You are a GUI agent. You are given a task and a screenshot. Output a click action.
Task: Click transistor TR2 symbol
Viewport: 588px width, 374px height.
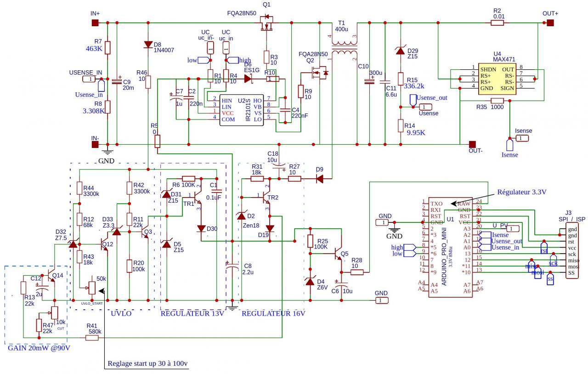click(266, 198)
